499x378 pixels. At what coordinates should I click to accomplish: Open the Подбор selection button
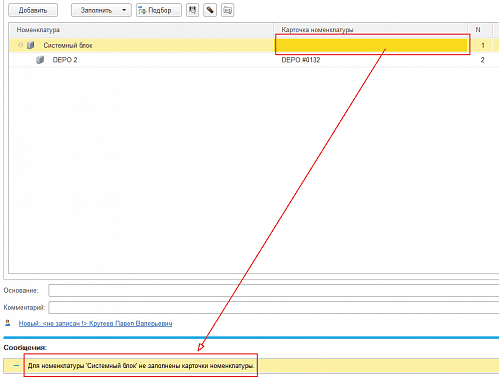pos(159,10)
